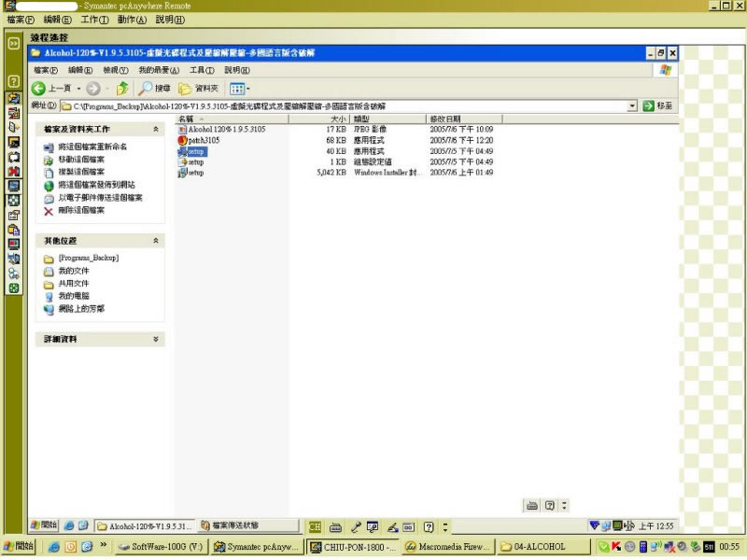Click the host tray clock reading 00:55

pyautogui.click(x=729, y=547)
